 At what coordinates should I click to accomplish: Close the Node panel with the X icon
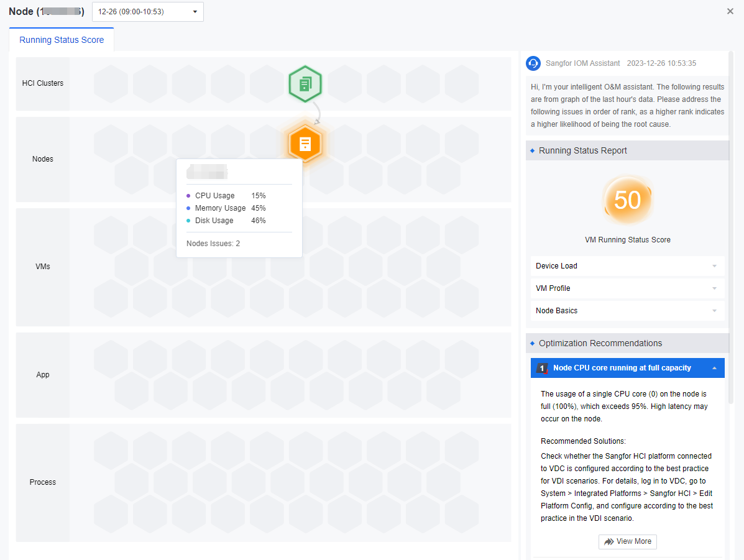[730, 11]
